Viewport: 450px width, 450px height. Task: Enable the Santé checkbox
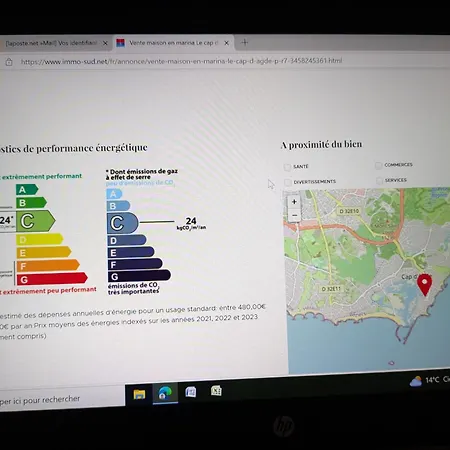tap(287, 167)
